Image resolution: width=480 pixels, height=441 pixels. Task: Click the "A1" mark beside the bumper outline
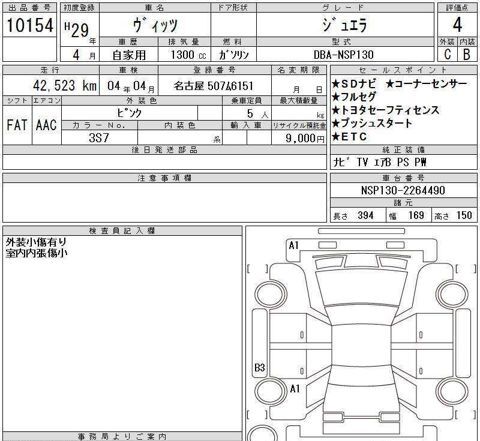tap(294, 246)
